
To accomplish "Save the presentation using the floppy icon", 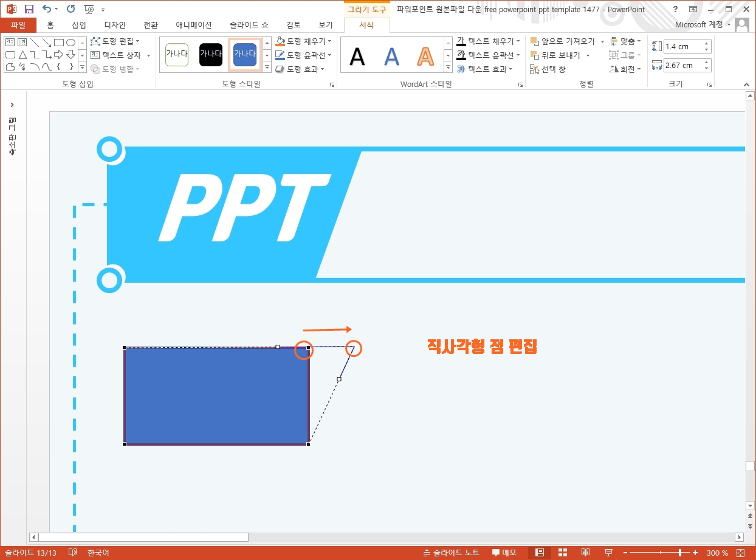I will pyautogui.click(x=29, y=9).
